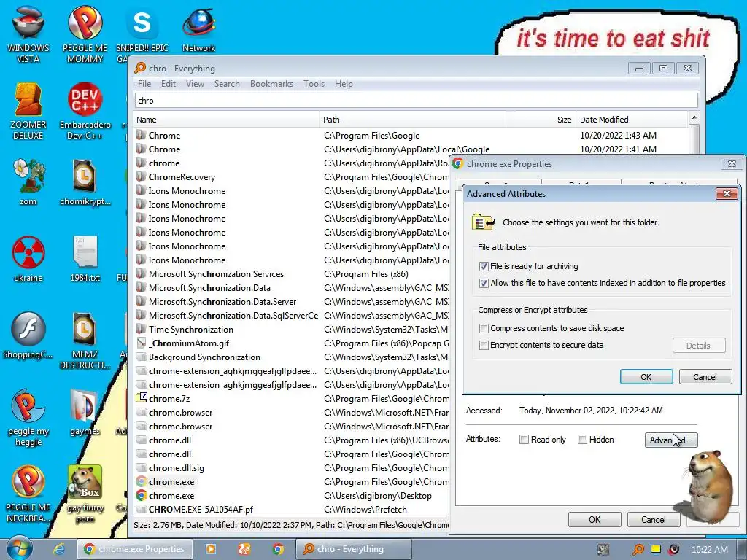Click the Chrome icon in the taskbar
Screen dimensions: 747x560
[x=278, y=549]
